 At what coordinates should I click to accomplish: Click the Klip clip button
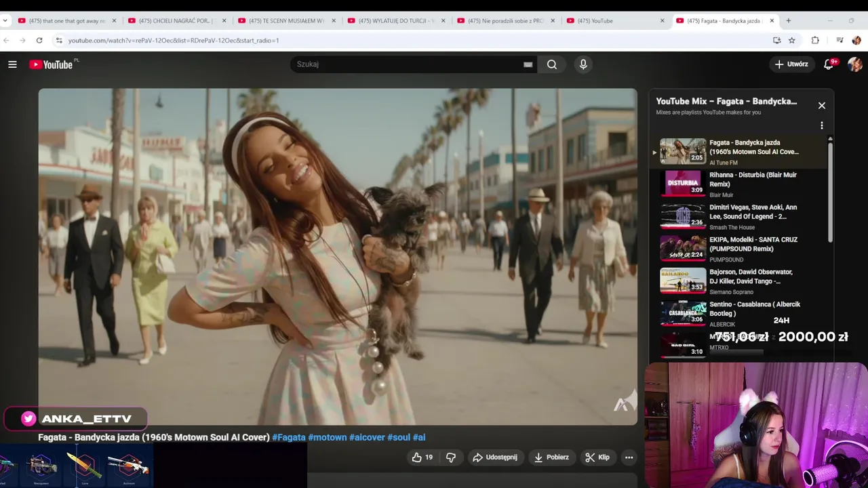pyautogui.click(x=597, y=457)
